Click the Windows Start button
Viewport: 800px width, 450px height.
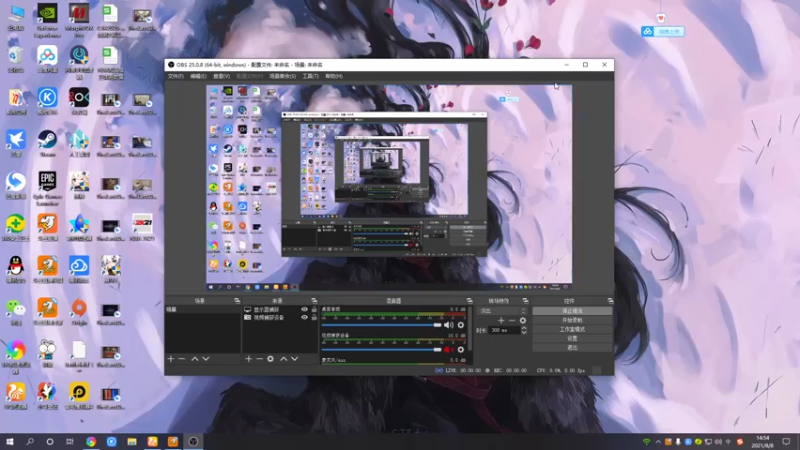10,441
